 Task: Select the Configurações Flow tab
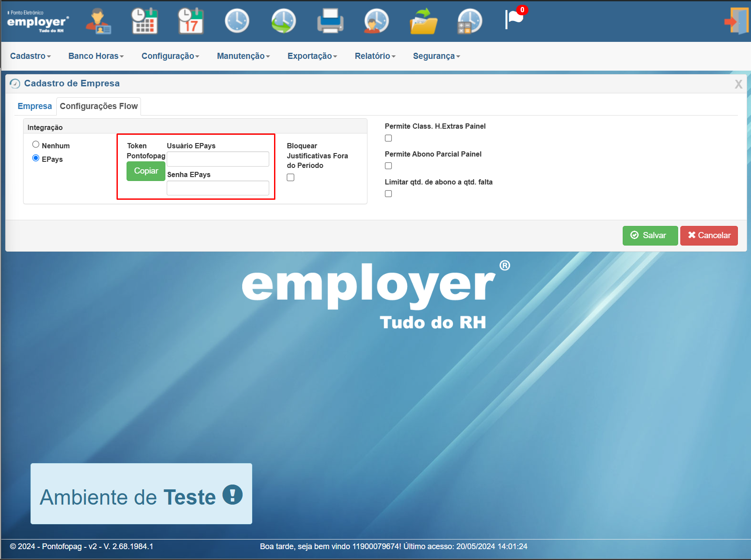coord(99,106)
